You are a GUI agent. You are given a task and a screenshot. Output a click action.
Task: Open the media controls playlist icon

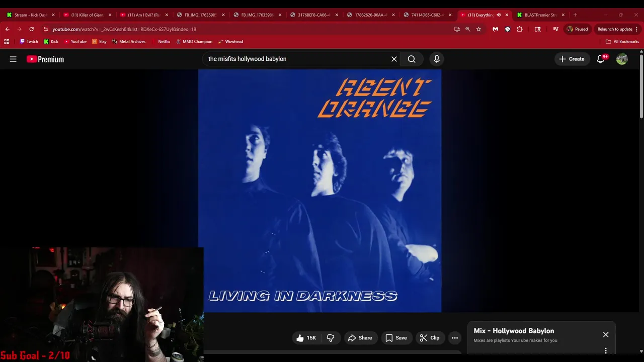pos(555,29)
